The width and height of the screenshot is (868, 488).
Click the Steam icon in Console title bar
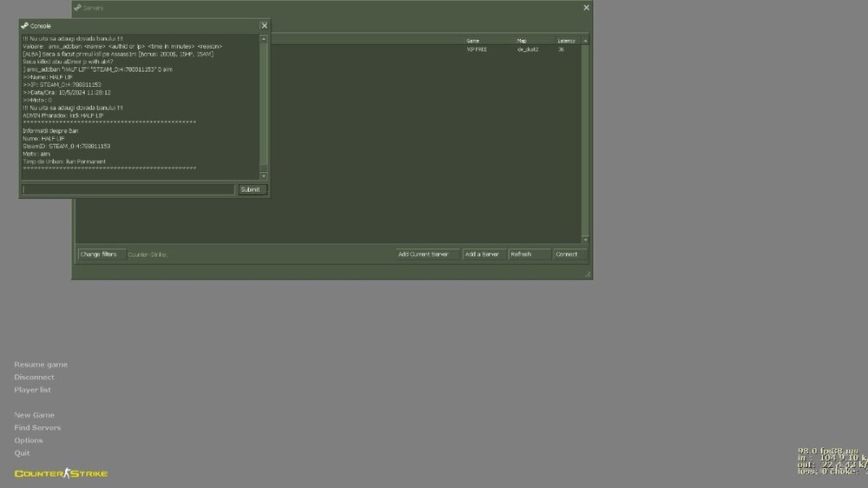25,26
